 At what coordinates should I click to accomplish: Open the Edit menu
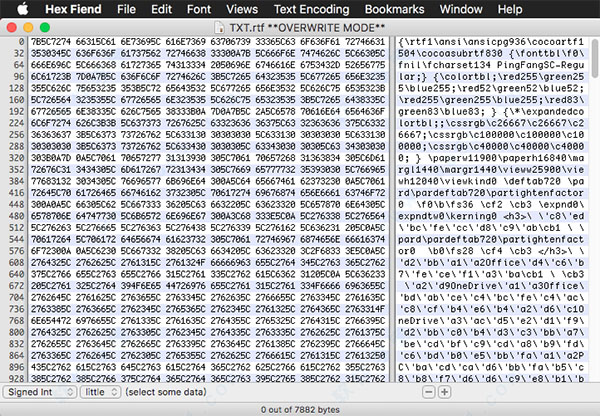161,9
